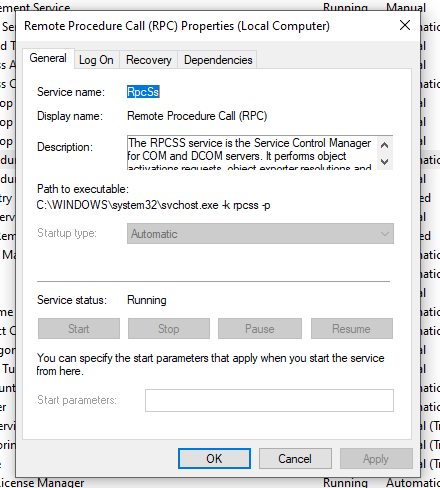Viewport: 440px width, 488px height.
Task: Switch to the Log On tab
Action: (96, 60)
